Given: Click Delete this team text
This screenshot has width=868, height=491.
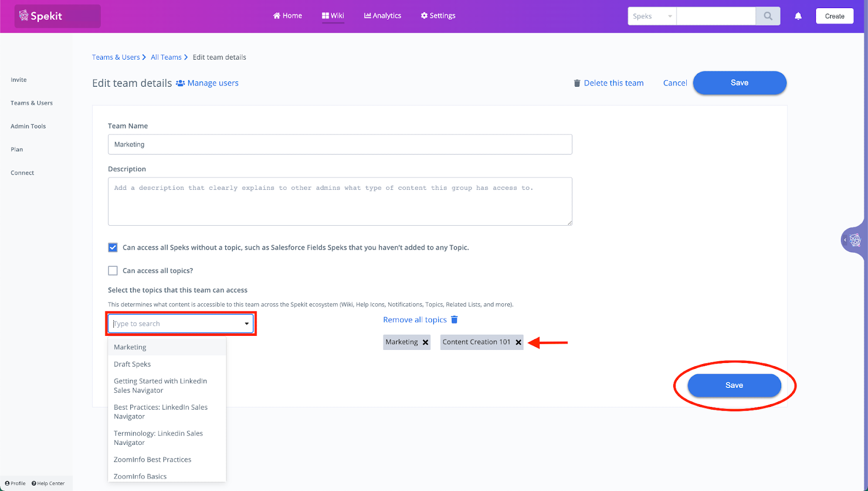Looking at the screenshot, I should [614, 83].
